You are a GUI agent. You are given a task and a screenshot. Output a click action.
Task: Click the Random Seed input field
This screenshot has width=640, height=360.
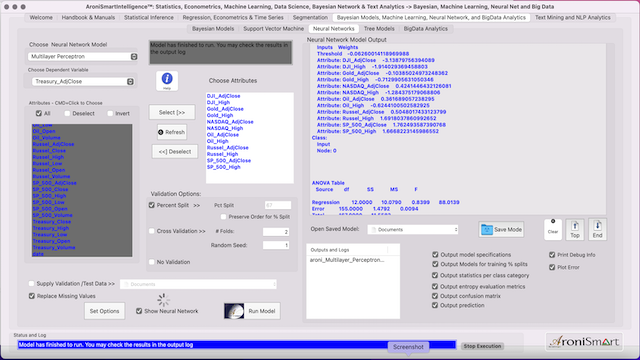tap(276, 245)
